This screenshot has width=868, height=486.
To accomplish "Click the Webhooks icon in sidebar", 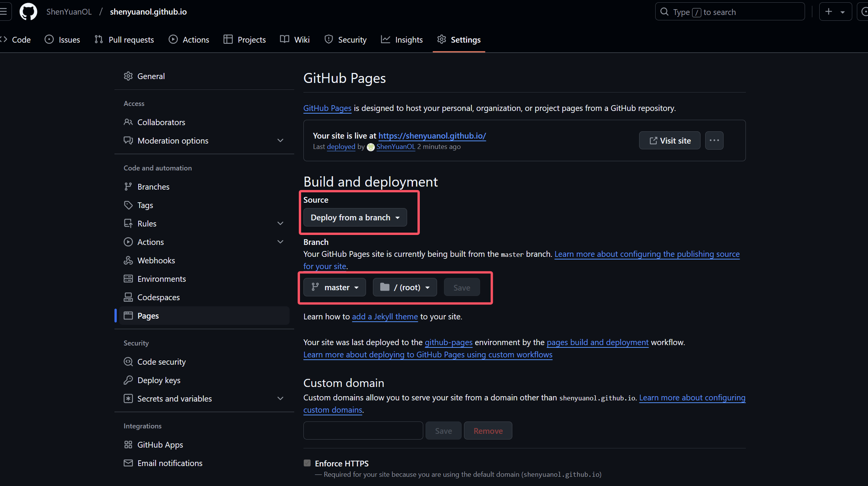I will (128, 261).
